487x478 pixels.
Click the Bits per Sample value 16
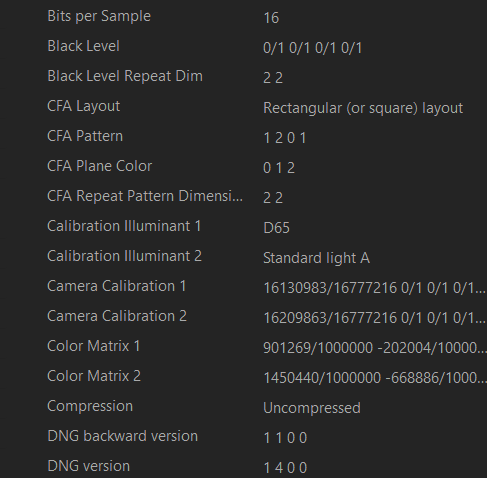coord(271,18)
